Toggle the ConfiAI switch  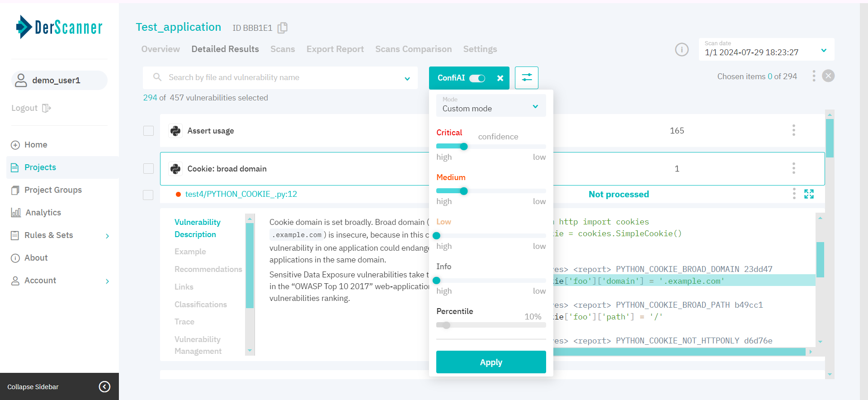477,78
